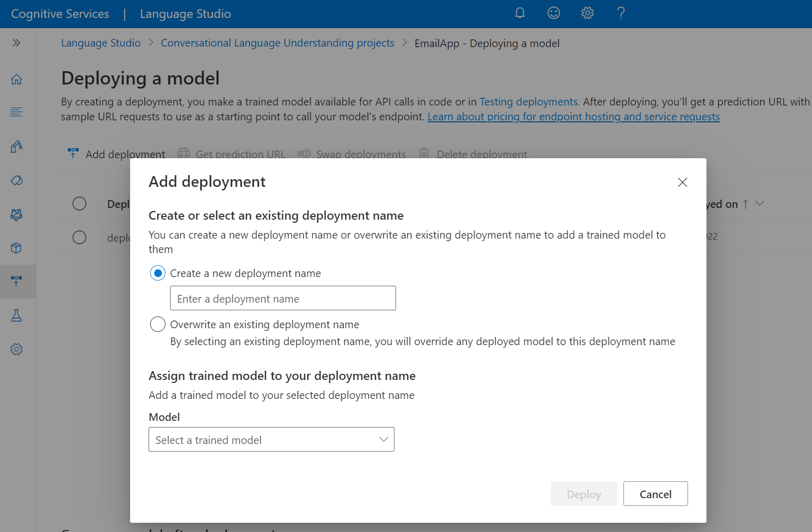Select the first deployment row circle
This screenshot has height=532, width=812.
79,238
